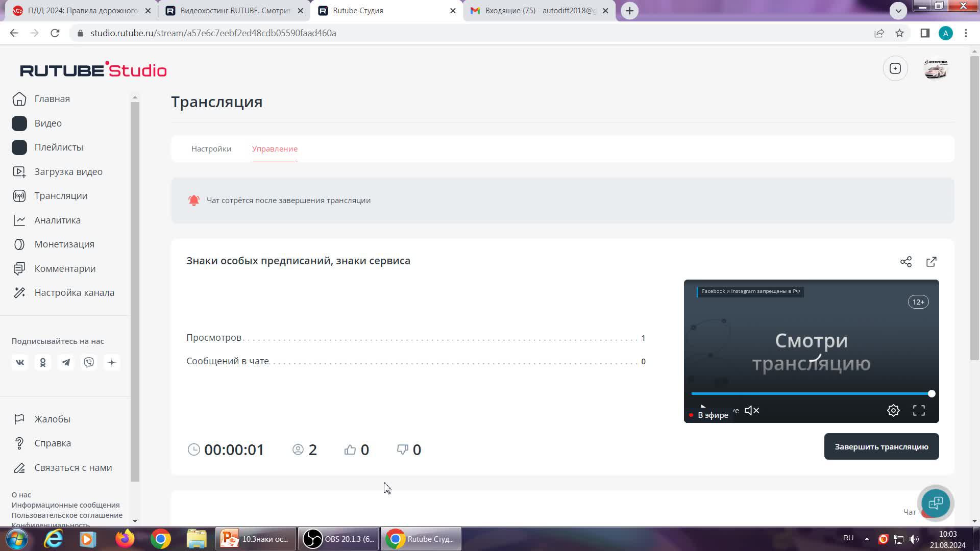This screenshot has width=980, height=551.
Task: Click the stream player progress slider
Action: (x=812, y=393)
